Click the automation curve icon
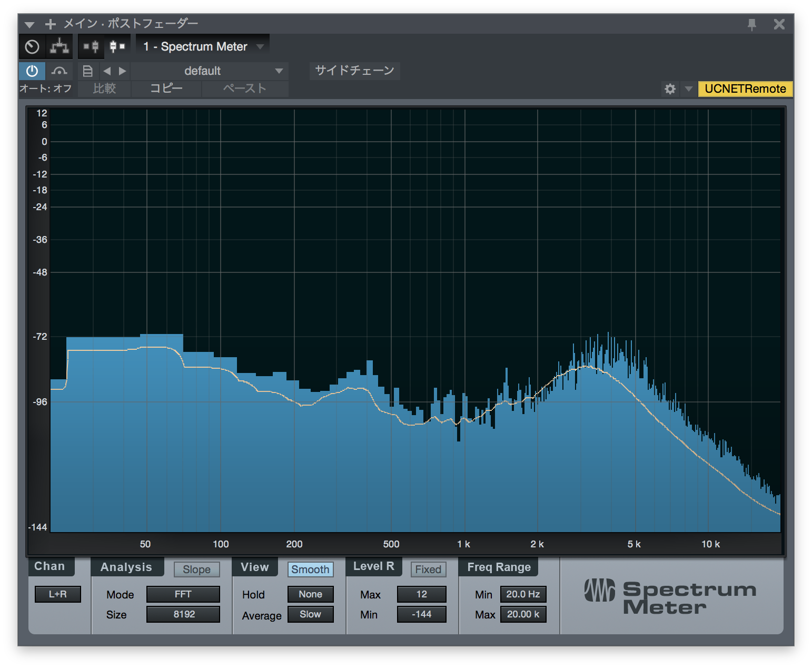 (60, 71)
